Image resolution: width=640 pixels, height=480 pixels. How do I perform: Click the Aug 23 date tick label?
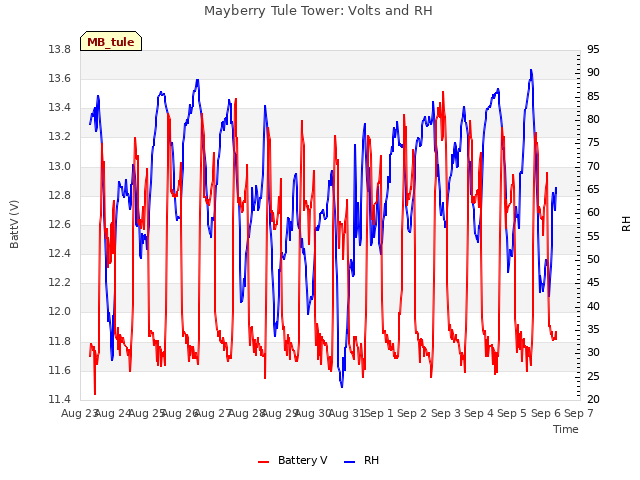click(79, 413)
